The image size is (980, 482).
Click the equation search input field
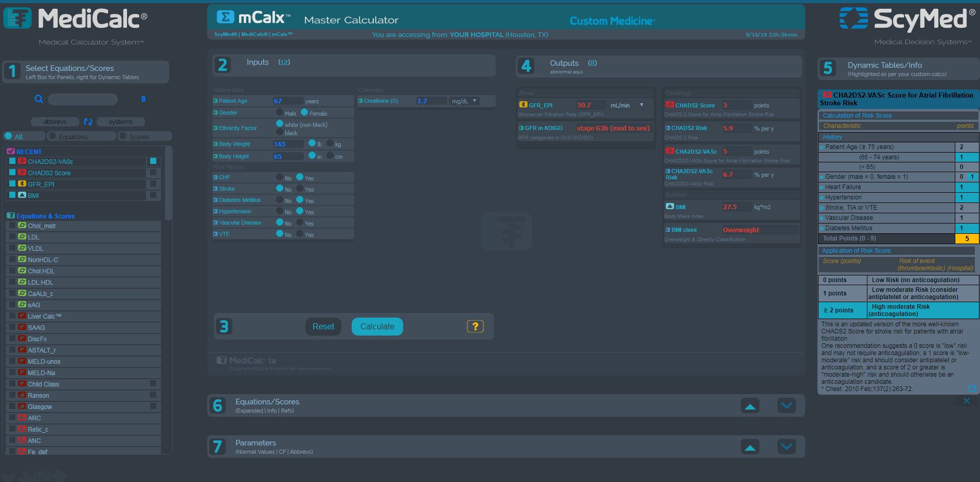click(83, 99)
